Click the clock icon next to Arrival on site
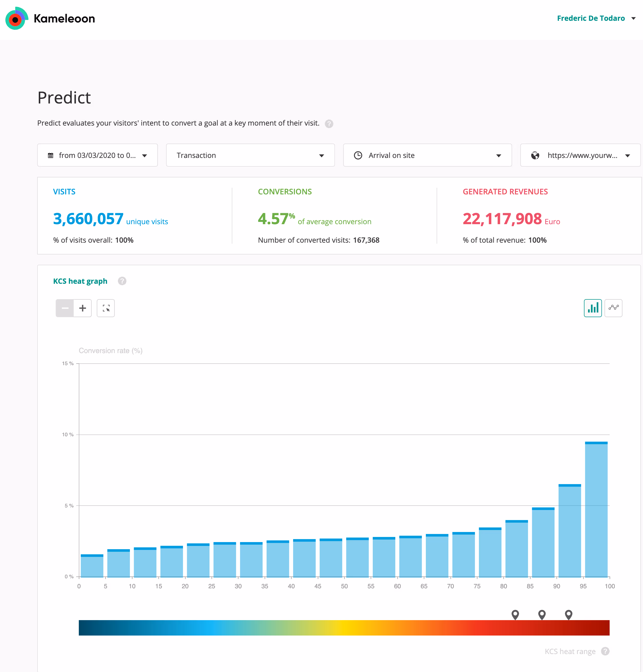This screenshot has height=672, width=643. pyautogui.click(x=358, y=155)
